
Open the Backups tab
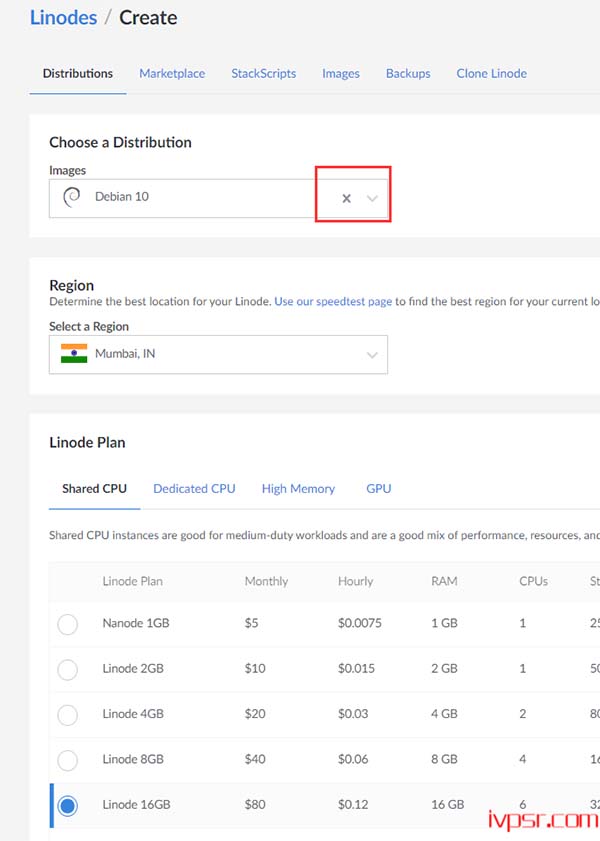pos(408,73)
